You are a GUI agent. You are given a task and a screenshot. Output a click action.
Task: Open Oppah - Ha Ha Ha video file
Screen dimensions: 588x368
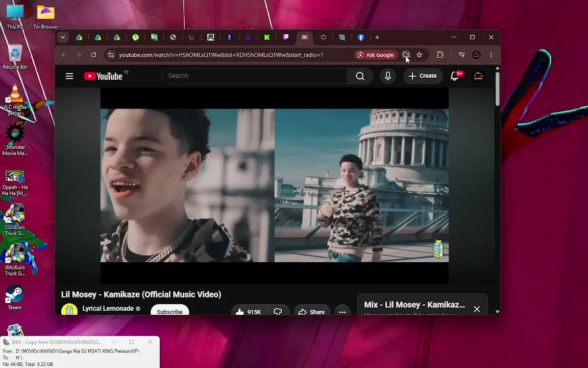[15, 183]
